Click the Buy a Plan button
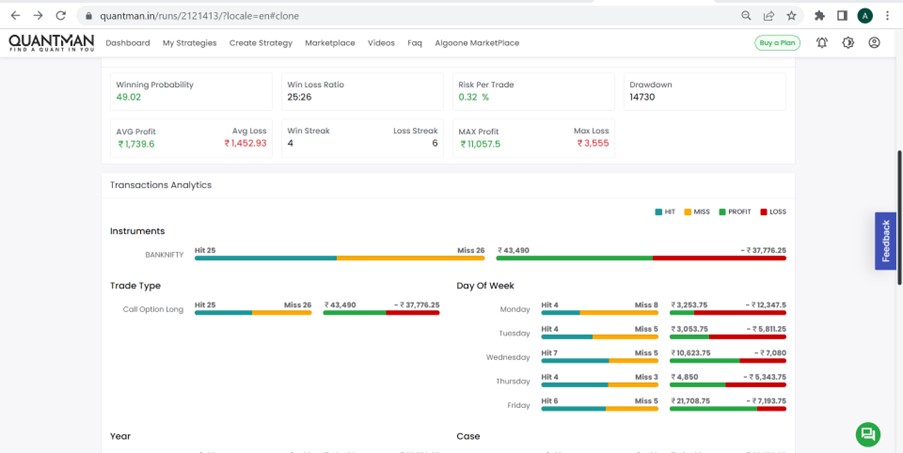 click(x=777, y=43)
